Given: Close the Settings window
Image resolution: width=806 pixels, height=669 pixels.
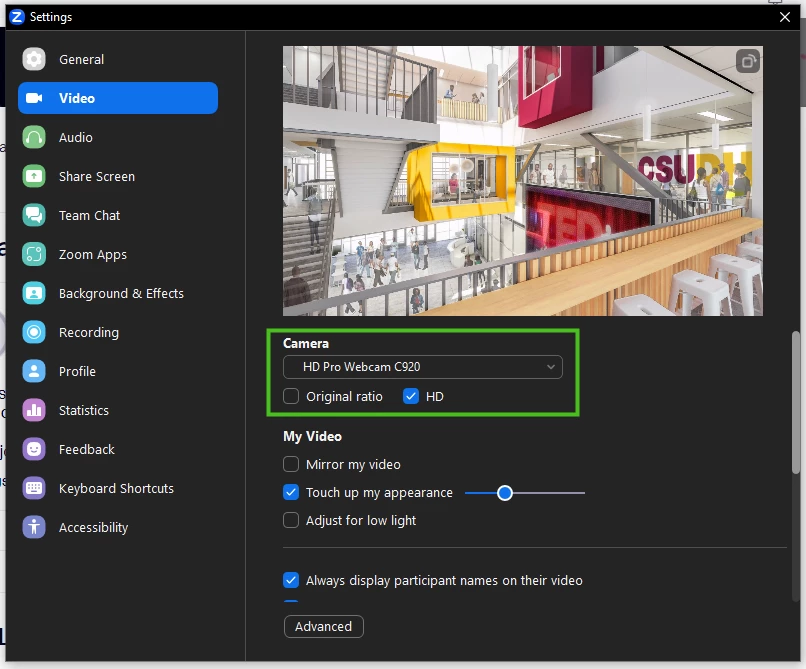Looking at the screenshot, I should pyautogui.click(x=784, y=17).
